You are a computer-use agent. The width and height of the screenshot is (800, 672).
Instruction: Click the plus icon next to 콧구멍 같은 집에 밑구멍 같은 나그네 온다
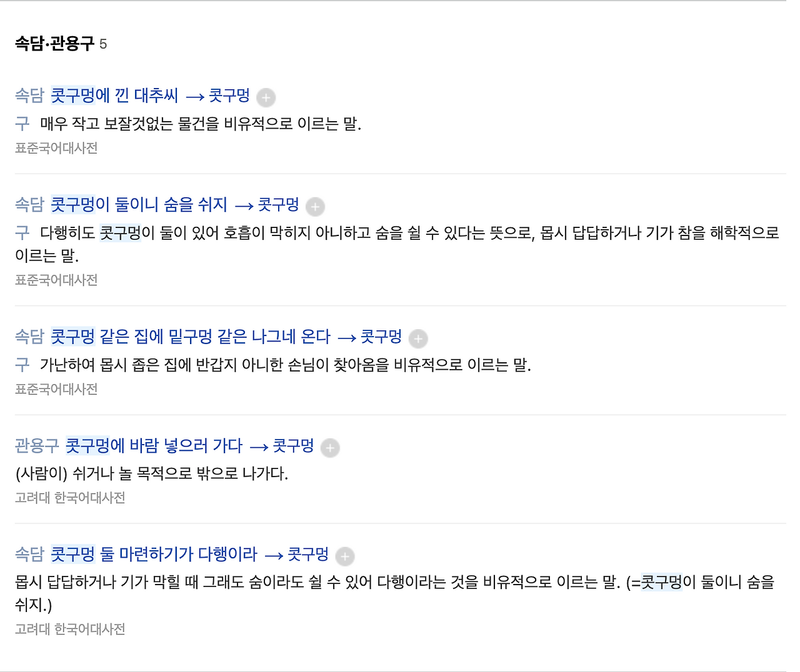pyautogui.click(x=417, y=338)
